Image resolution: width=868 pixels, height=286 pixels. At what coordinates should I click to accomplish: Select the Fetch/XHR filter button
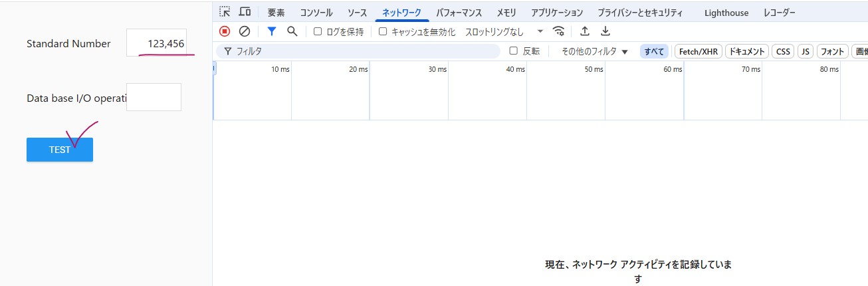(x=699, y=51)
